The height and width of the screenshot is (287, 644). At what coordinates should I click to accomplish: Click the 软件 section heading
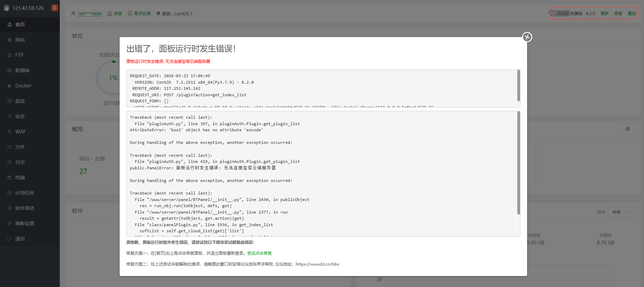77,211
